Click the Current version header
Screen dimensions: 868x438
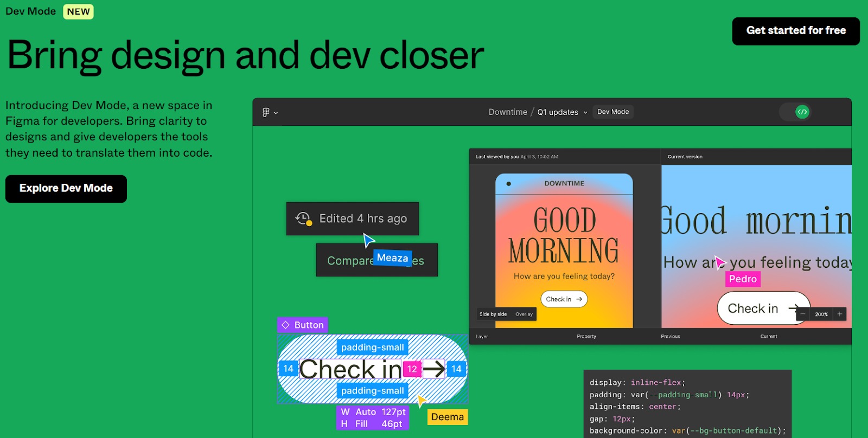(685, 157)
